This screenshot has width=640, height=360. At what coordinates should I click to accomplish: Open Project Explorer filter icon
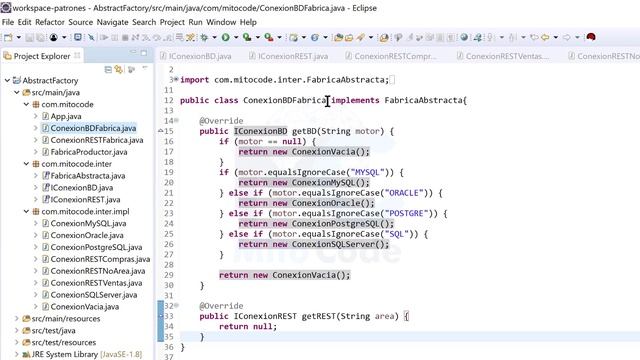point(131,69)
